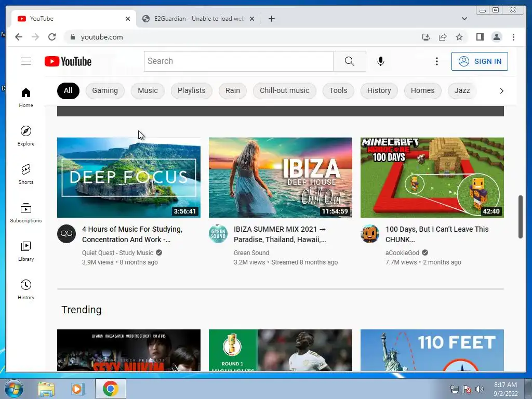Filter by Playlists chip
This screenshot has width=532, height=399.
point(191,90)
